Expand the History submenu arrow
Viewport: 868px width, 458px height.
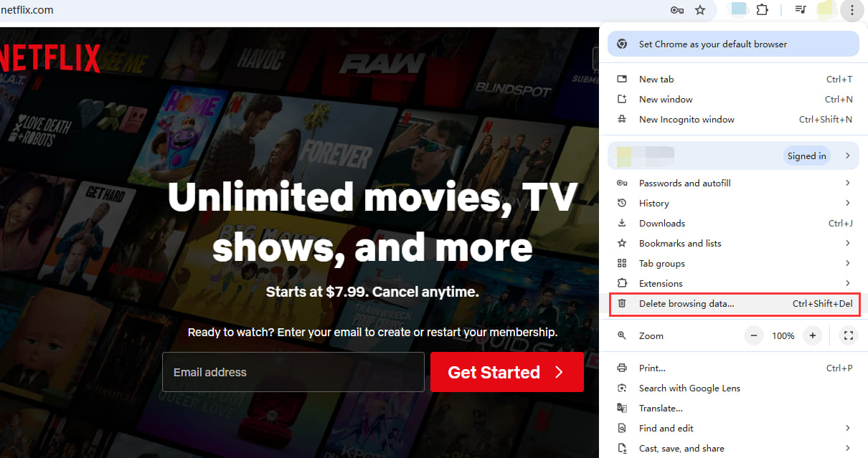point(847,204)
